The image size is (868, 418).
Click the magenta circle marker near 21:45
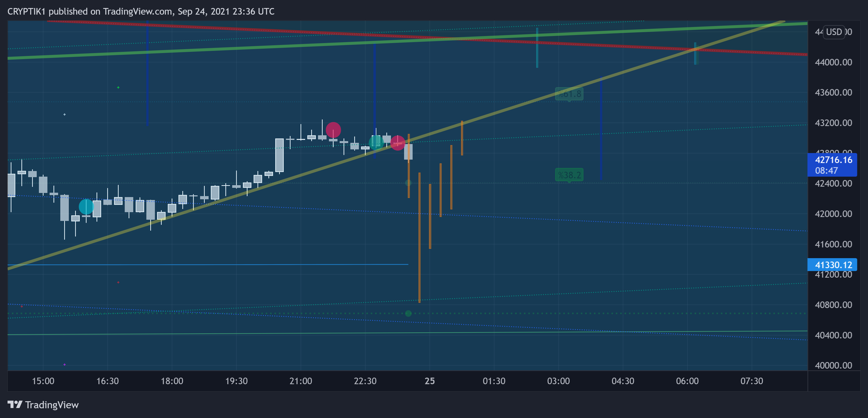tap(333, 130)
